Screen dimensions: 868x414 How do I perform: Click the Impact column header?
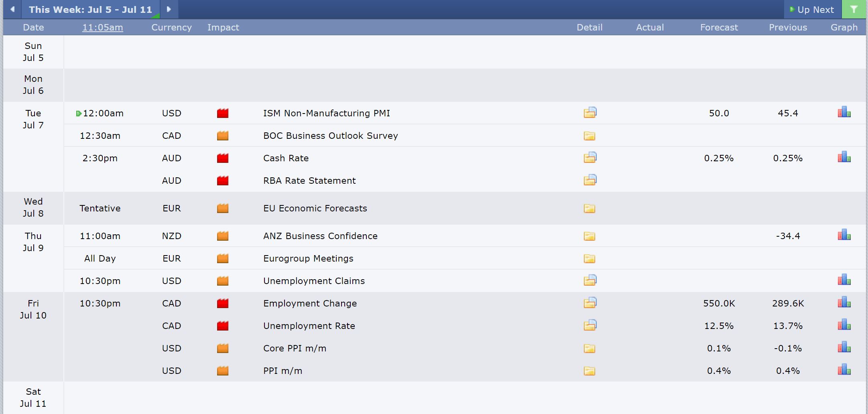click(223, 27)
